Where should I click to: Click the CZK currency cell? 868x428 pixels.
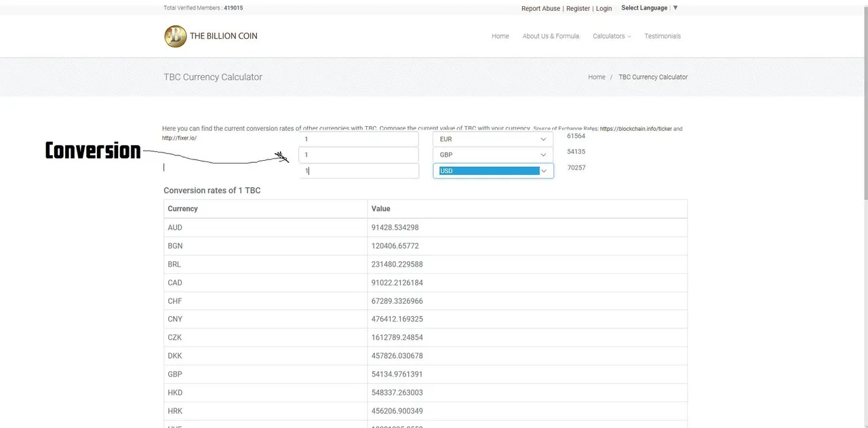[x=266, y=338]
